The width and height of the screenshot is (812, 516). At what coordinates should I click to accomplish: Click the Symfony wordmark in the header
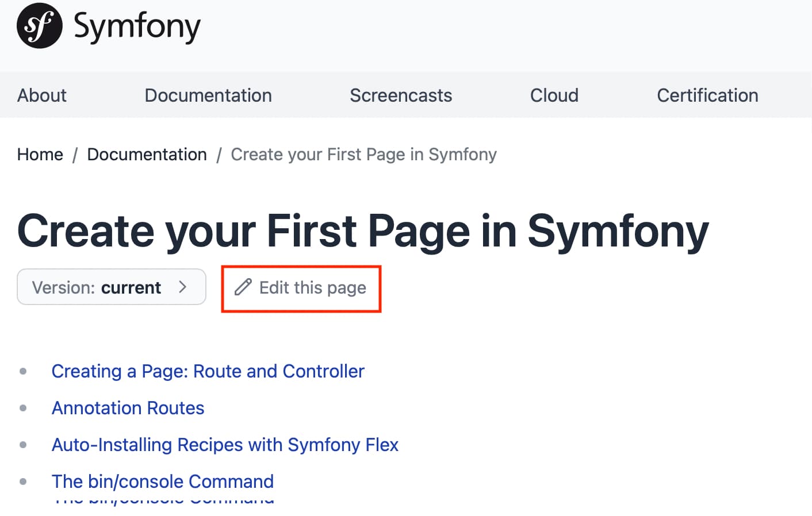click(x=137, y=27)
